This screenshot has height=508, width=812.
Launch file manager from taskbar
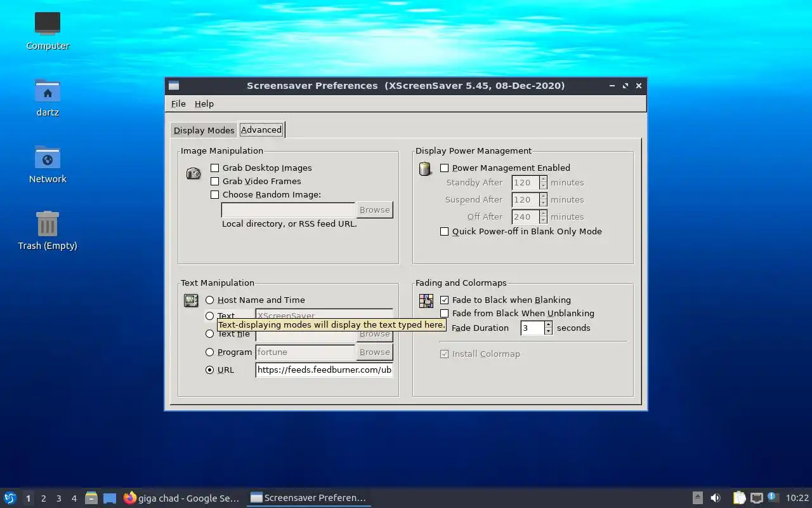click(91, 498)
